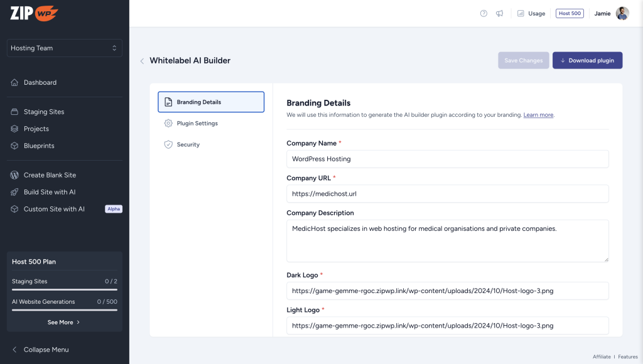This screenshot has width=643, height=364.
Task: Click Jamie's profile avatar
Action: point(622,14)
